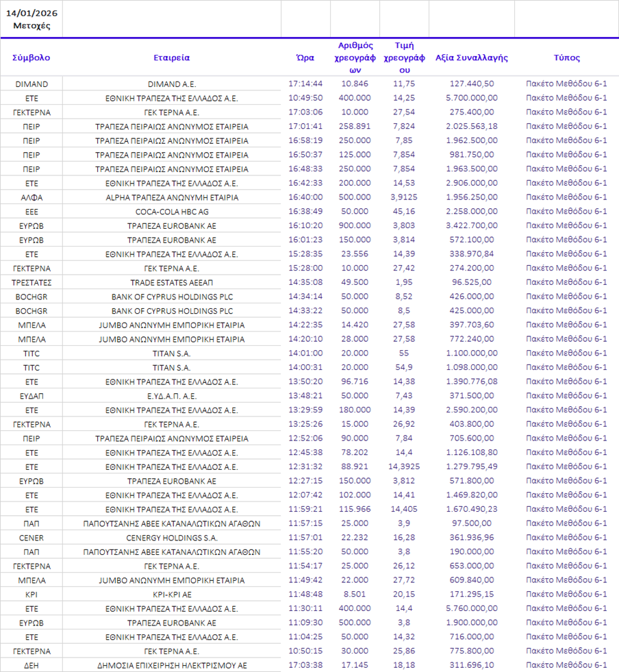Select the value 571.800,00
Viewport: 619px width, 672px height.
[x=472, y=480]
